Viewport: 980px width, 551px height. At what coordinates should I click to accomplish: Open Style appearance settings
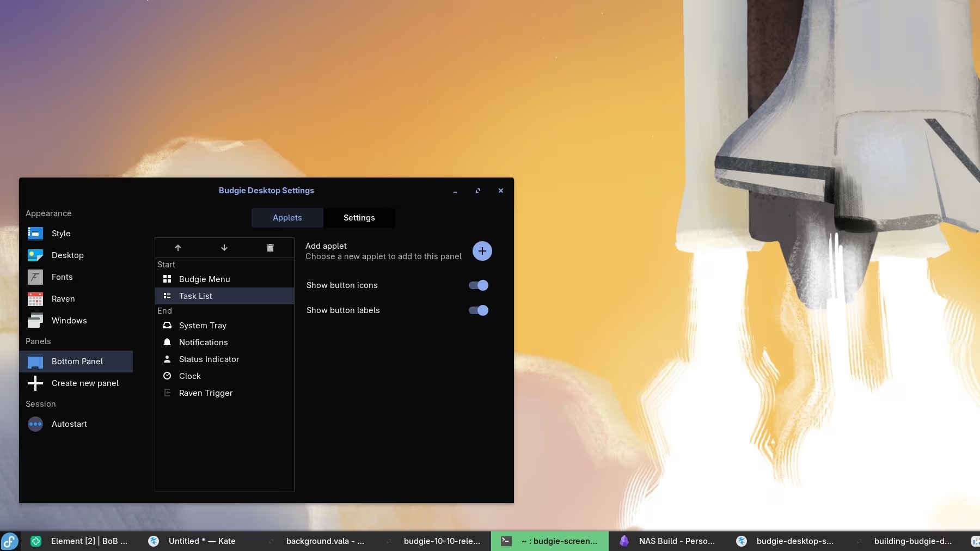click(60, 233)
